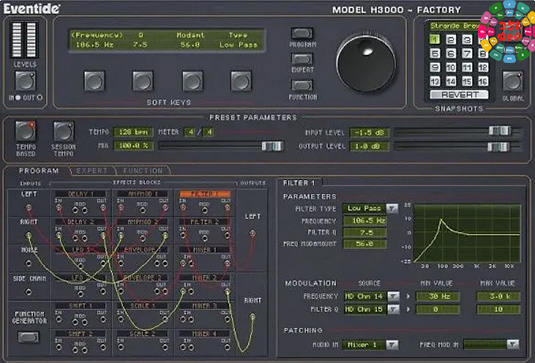The image size is (535, 363).
Task: Click the large black data knob
Action: tap(366, 63)
